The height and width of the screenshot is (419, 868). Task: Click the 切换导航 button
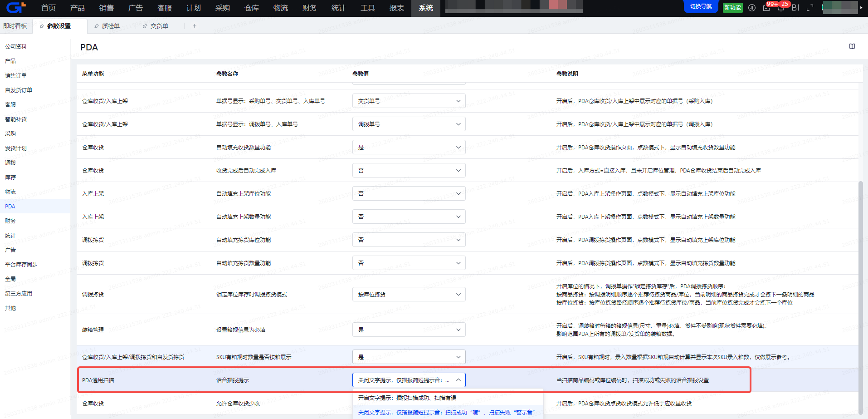pyautogui.click(x=701, y=7)
